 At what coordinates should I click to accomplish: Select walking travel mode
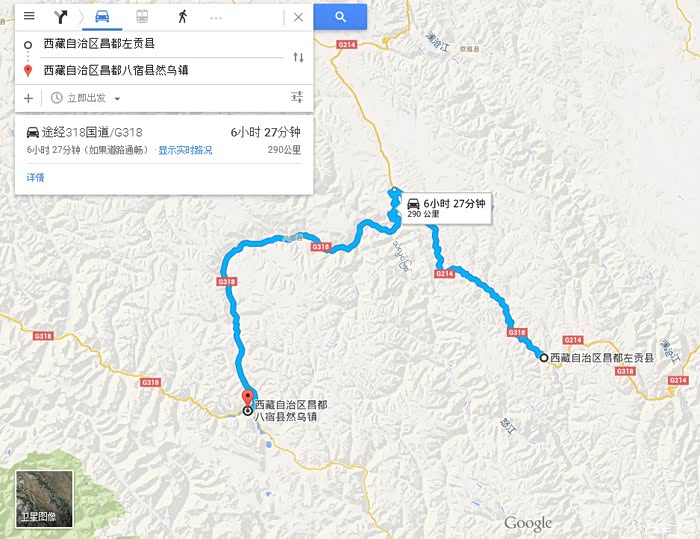click(182, 17)
